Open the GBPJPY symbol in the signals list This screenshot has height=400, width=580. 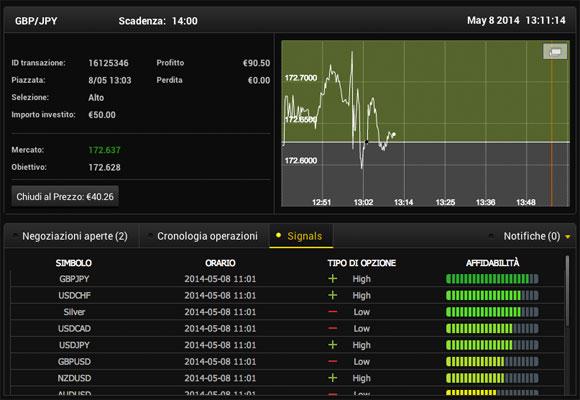click(x=74, y=279)
